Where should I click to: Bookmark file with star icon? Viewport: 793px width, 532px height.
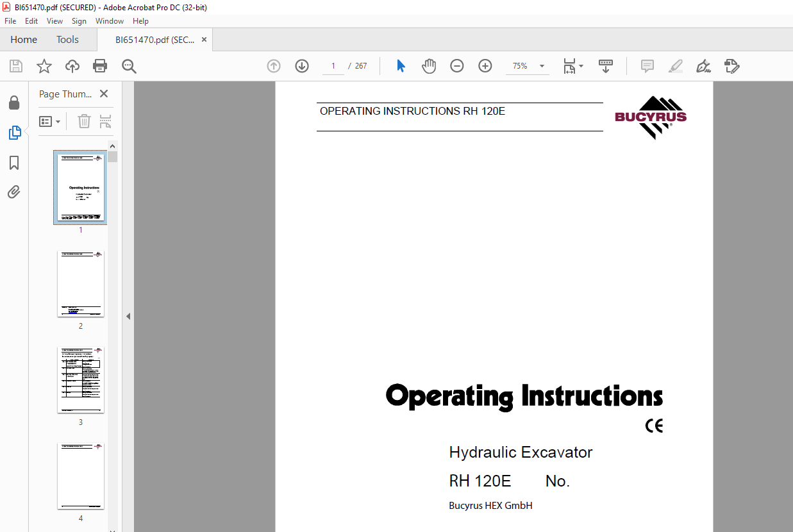(x=44, y=66)
